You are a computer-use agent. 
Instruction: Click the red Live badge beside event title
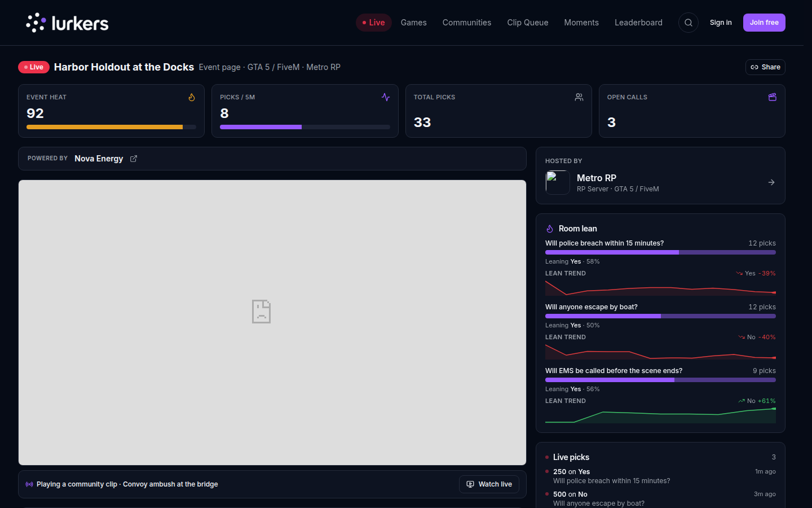point(34,67)
